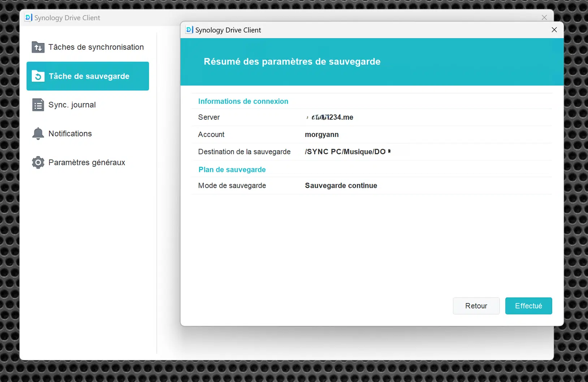Click the sync tasks arrows icon
The image size is (588, 382).
[x=38, y=47]
